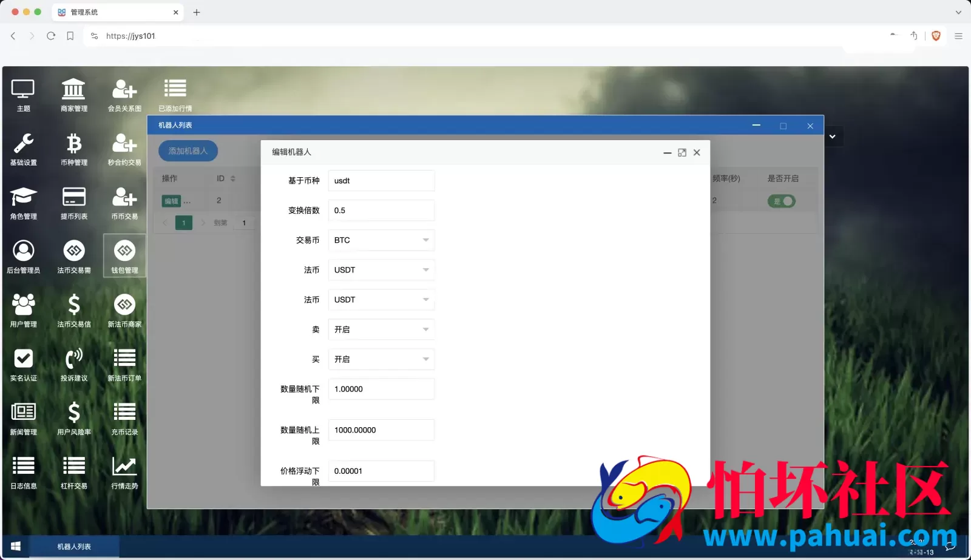Select the 管理系统 browser tab
The height and width of the screenshot is (560, 971).
coord(117,12)
